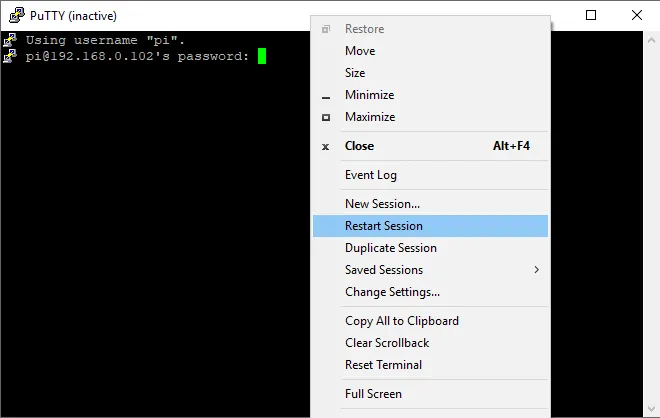
Task: Click the green terminal cursor block
Action: coord(262,56)
